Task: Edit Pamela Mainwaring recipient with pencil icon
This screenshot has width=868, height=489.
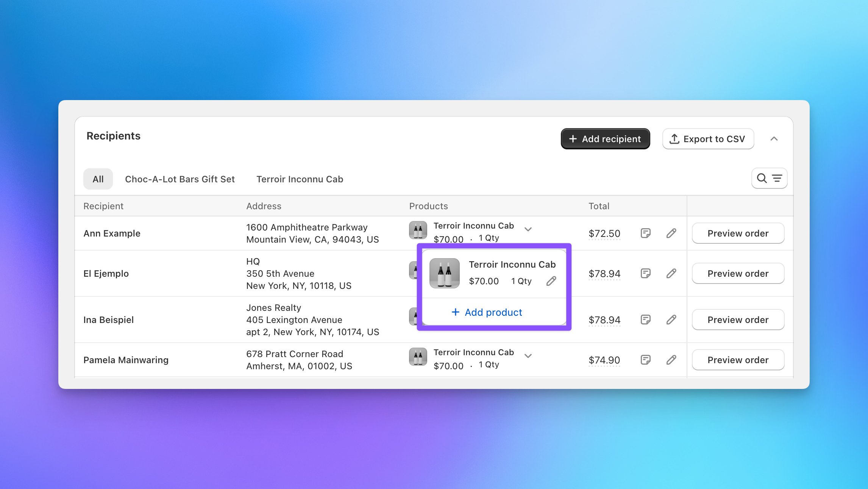Action: (x=671, y=360)
